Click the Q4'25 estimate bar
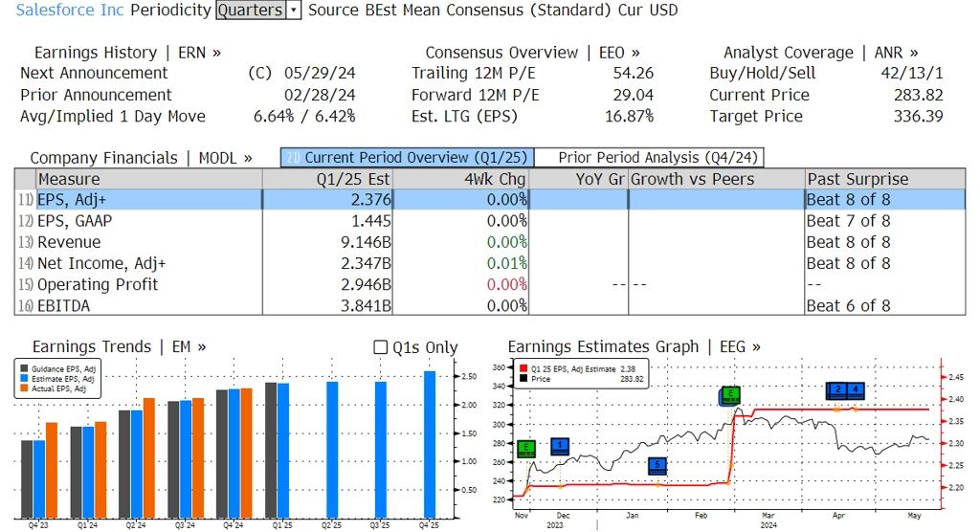 [x=430, y=445]
